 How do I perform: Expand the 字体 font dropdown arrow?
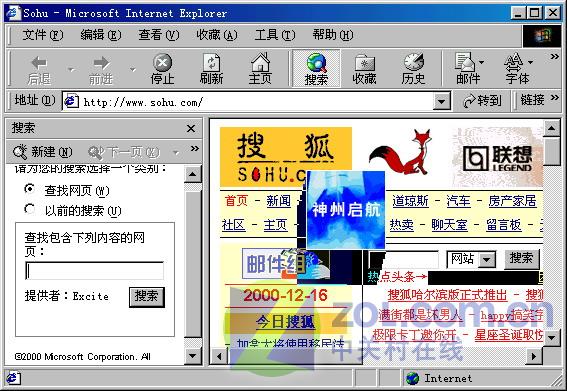(530, 62)
